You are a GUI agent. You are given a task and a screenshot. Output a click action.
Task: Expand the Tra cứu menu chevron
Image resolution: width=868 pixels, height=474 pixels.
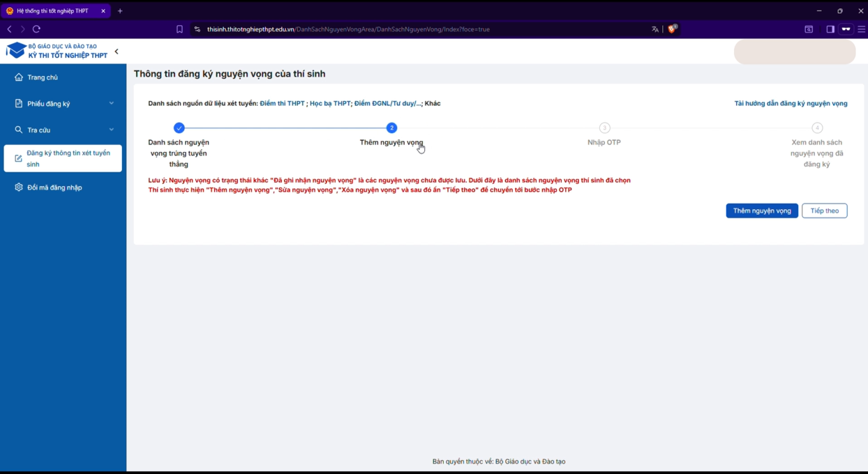coord(111,130)
